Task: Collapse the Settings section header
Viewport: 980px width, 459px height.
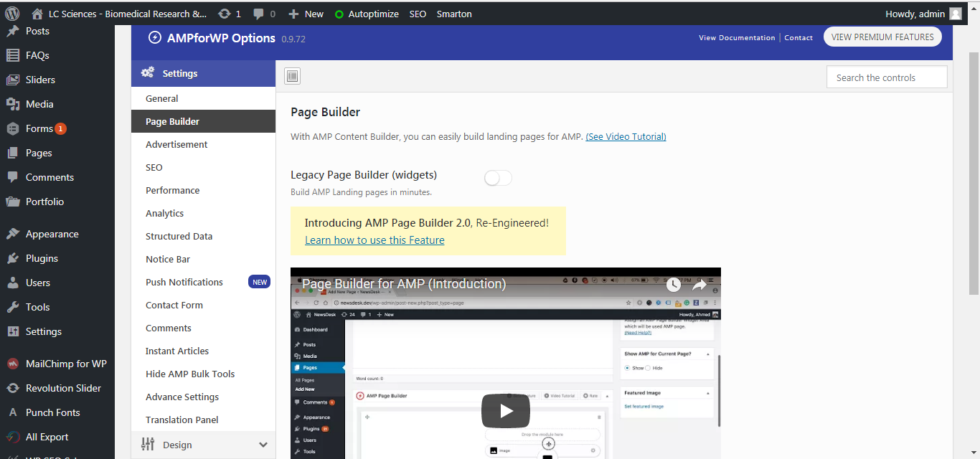Action: [x=204, y=73]
